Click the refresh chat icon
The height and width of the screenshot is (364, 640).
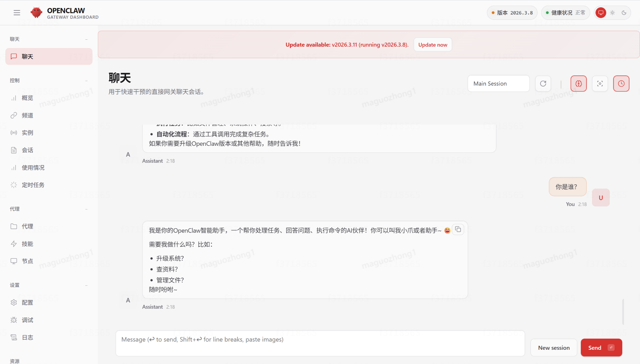pos(543,84)
